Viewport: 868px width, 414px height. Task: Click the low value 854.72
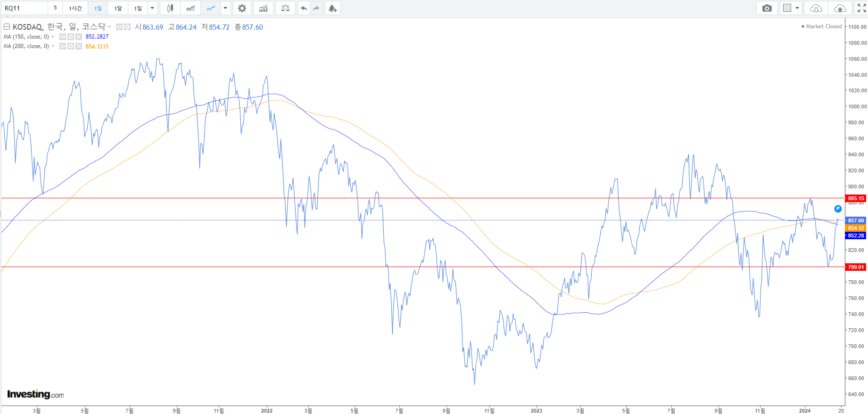[219, 27]
